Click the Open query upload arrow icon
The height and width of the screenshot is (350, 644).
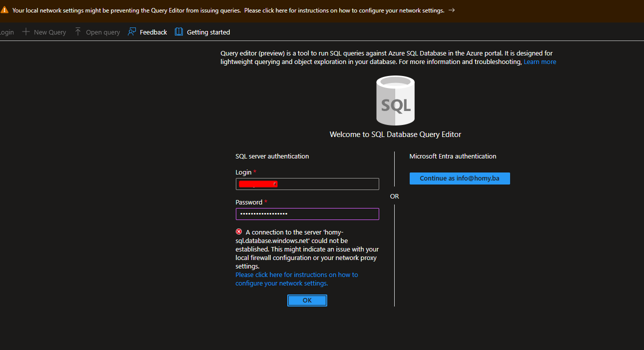click(78, 32)
